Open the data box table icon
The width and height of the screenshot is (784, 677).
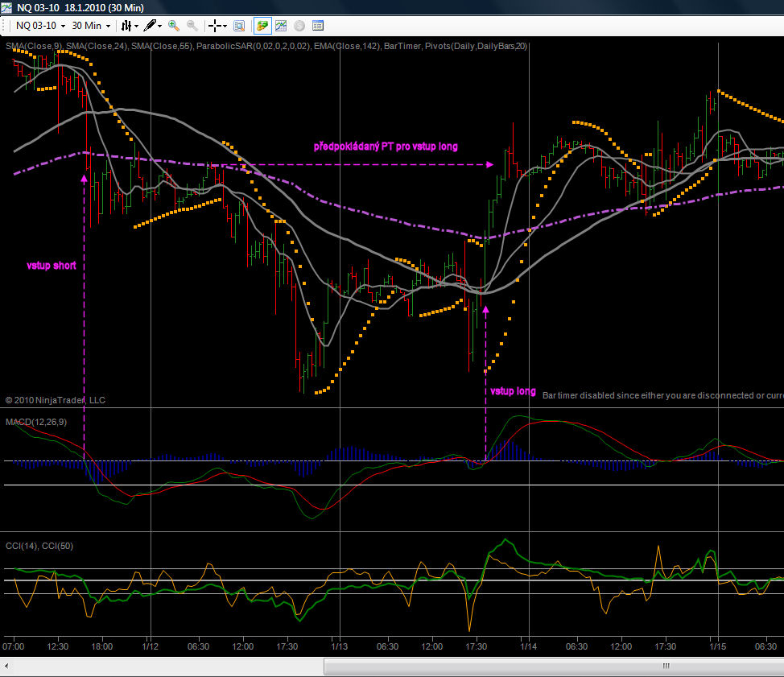click(x=318, y=26)
